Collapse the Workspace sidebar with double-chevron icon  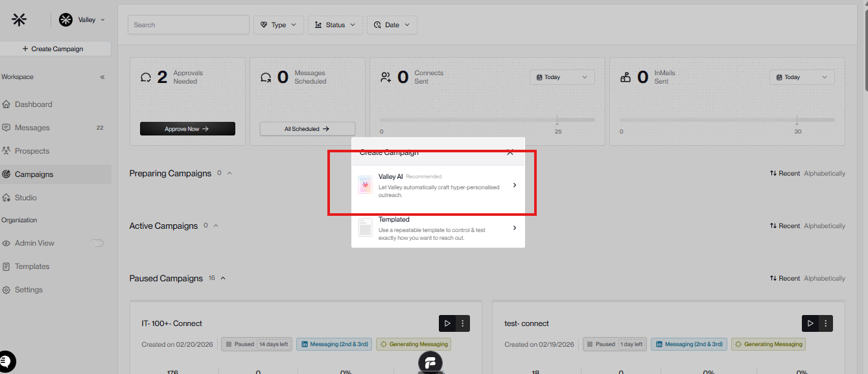102,77
